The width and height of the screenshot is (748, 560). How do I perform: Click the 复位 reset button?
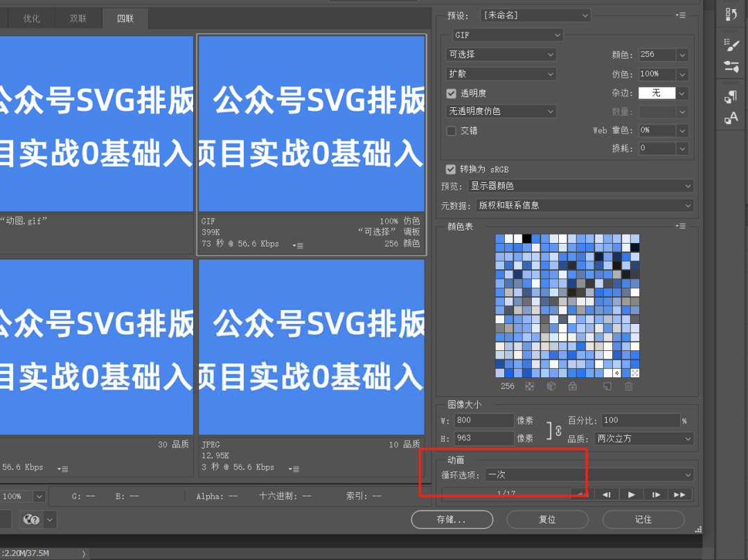pos(547,519)
